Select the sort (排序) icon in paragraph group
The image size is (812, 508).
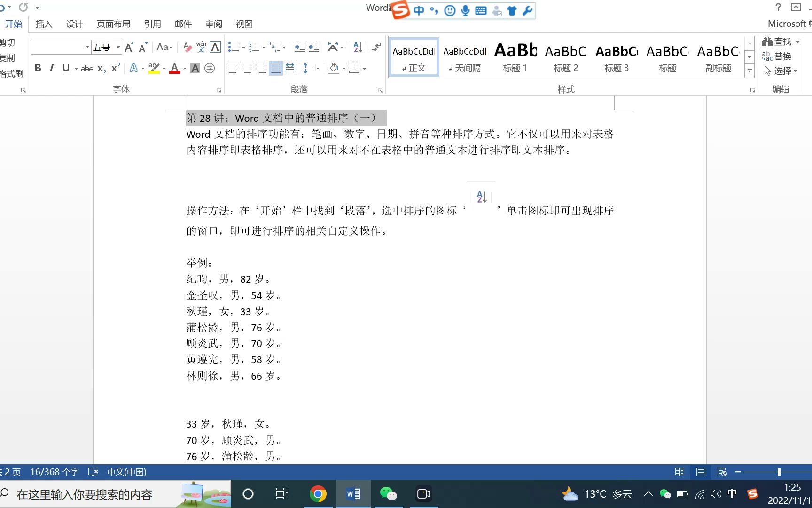[357, 47]
